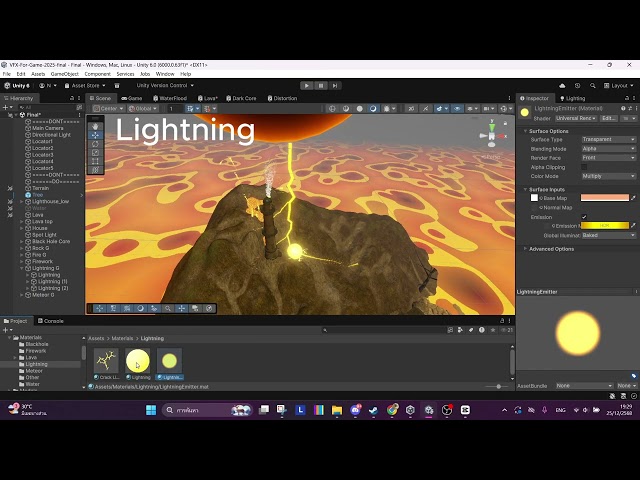
Task: Click the Step frame button
Action: click(x=335, y=86)
